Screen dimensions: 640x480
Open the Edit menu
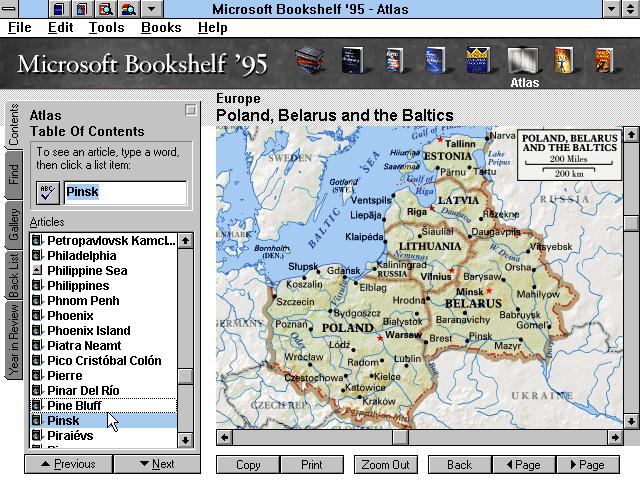pos(60,27)
